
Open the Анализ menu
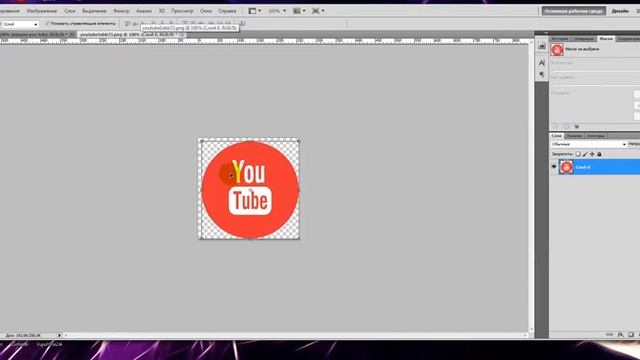coord(144,11)
